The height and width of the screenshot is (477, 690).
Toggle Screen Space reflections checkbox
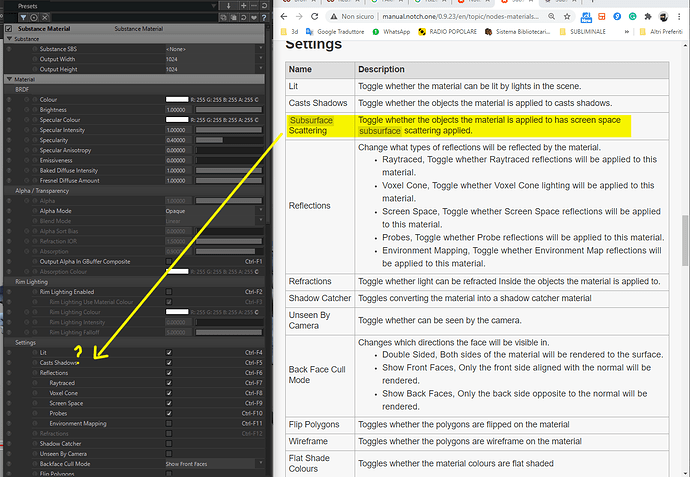[169, 403]
